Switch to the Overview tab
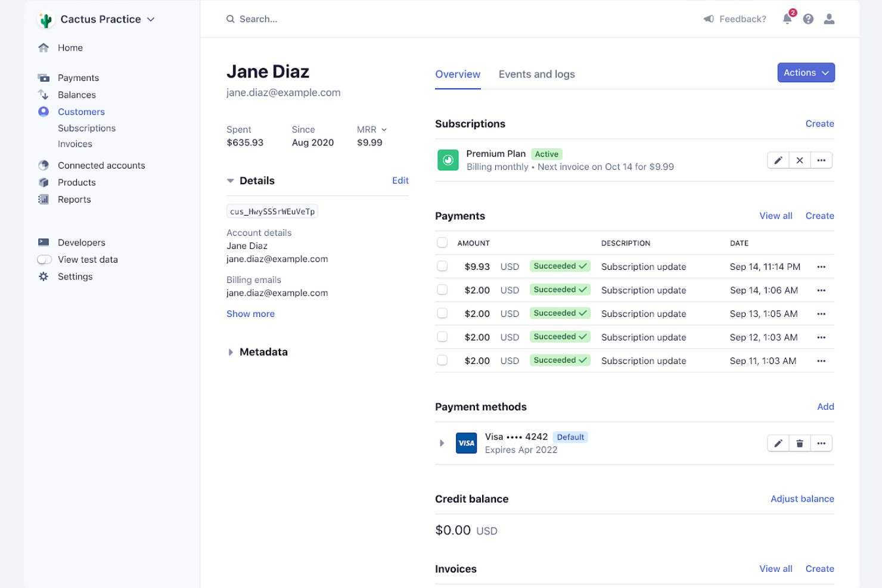Screen dimensions: 882x588 point(458,74)
